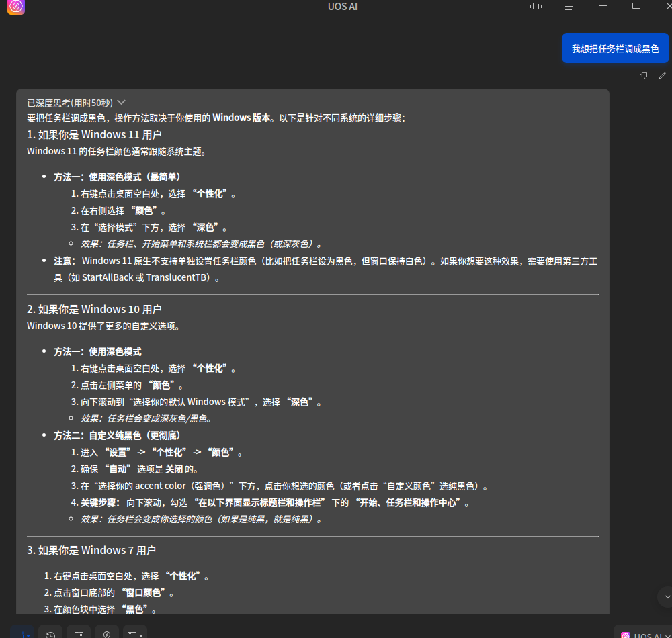This screenshot has height=638, width=672.
Task: Click '效果：任务栏会变成深灰色/黑色' line
Action: coord(146,419)
